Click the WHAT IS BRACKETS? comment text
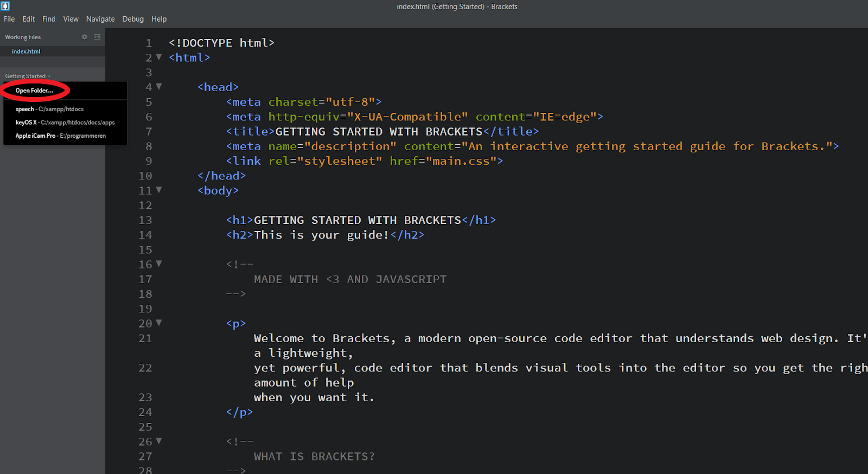Screen dimensions: 868x474 314,457
